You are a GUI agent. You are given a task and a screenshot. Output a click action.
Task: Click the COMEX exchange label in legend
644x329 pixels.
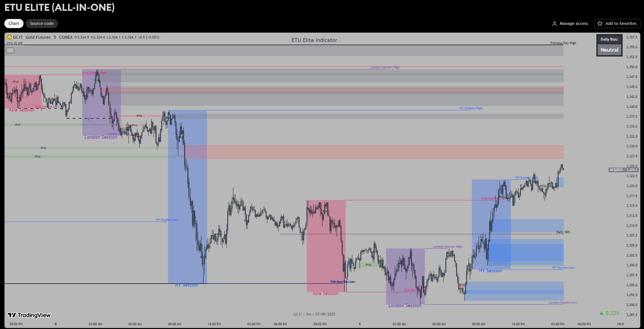[66, 37]
